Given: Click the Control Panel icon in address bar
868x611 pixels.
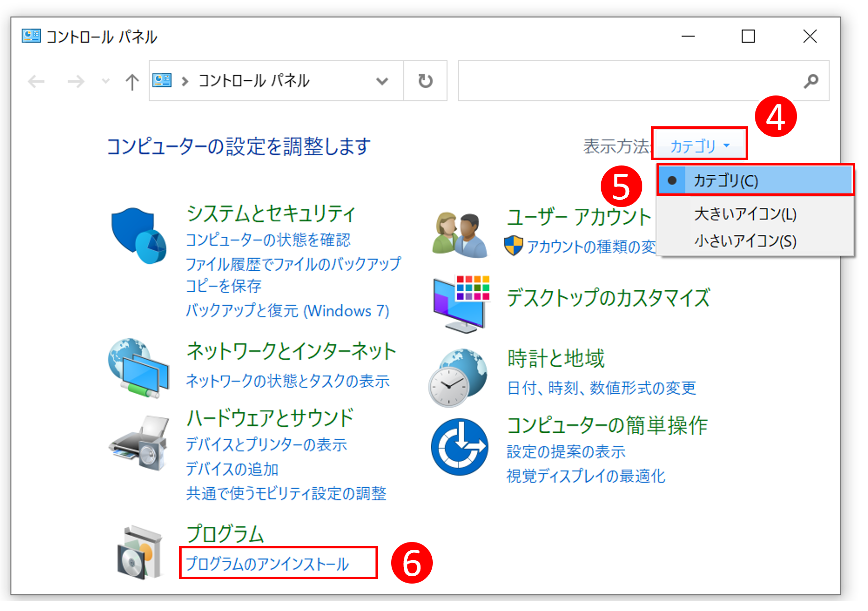Looking at the screenshot, I should click(162, 80).
